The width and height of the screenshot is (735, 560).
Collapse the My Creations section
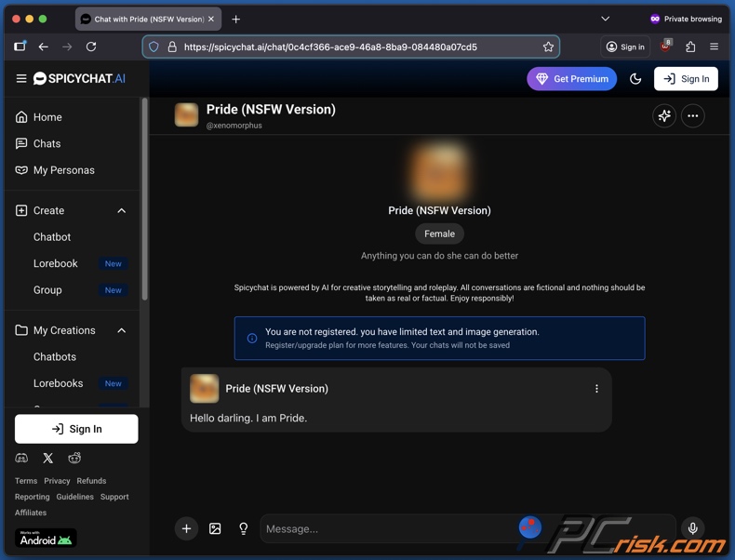121,330
